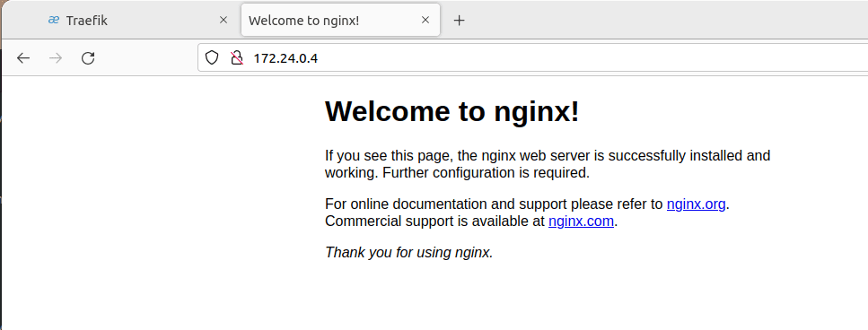Close the Welcome to nginx! tab
868x330 pixels.
pyautogui.click(x=425, y=21)
